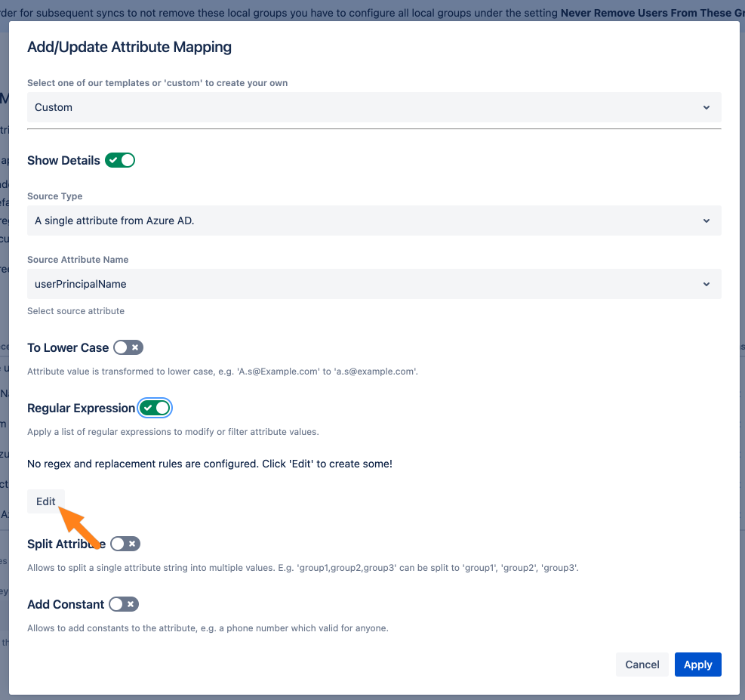Click the 'Show Details' label text
Image resolution: width=745 pixels, height=700 pixels.
click(63, 160)
